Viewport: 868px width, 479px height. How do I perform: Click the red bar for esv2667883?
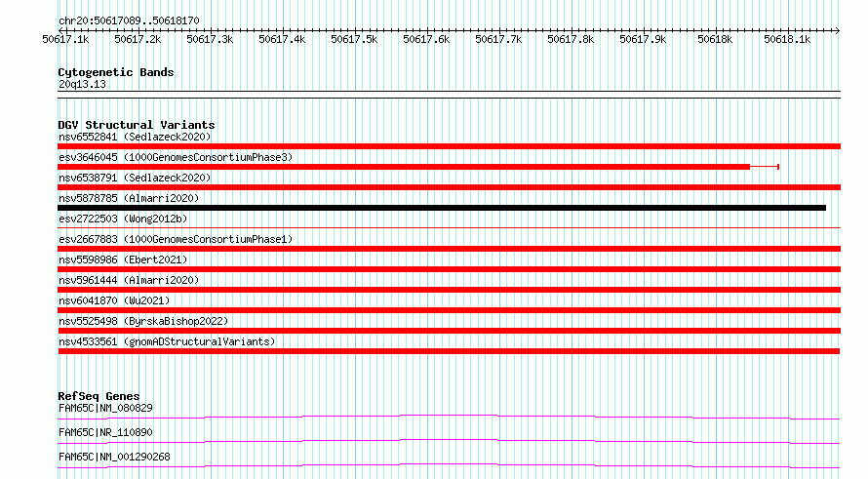coord(449,249)
